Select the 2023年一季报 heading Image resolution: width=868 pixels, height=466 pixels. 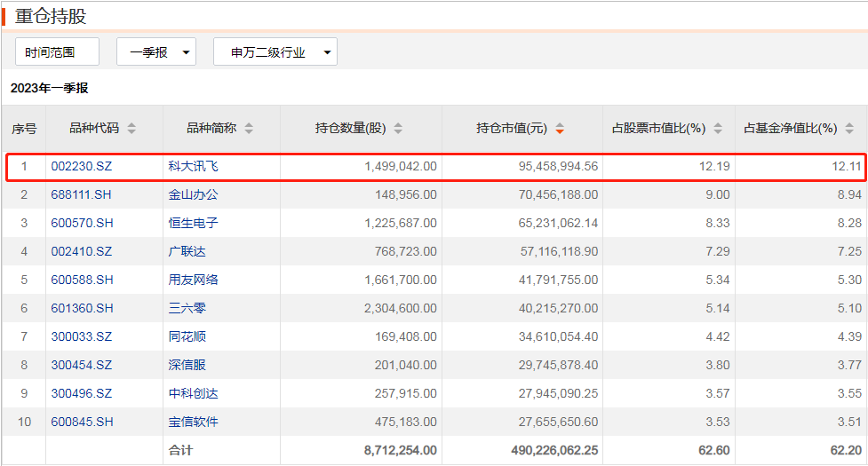point(49,88)
